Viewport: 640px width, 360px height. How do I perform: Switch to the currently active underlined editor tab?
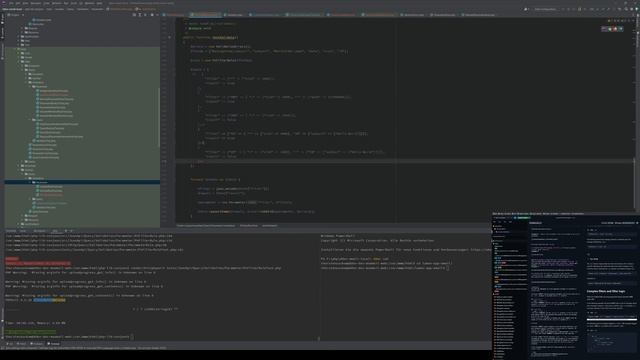pyautogui.click(x=205, y=15)
